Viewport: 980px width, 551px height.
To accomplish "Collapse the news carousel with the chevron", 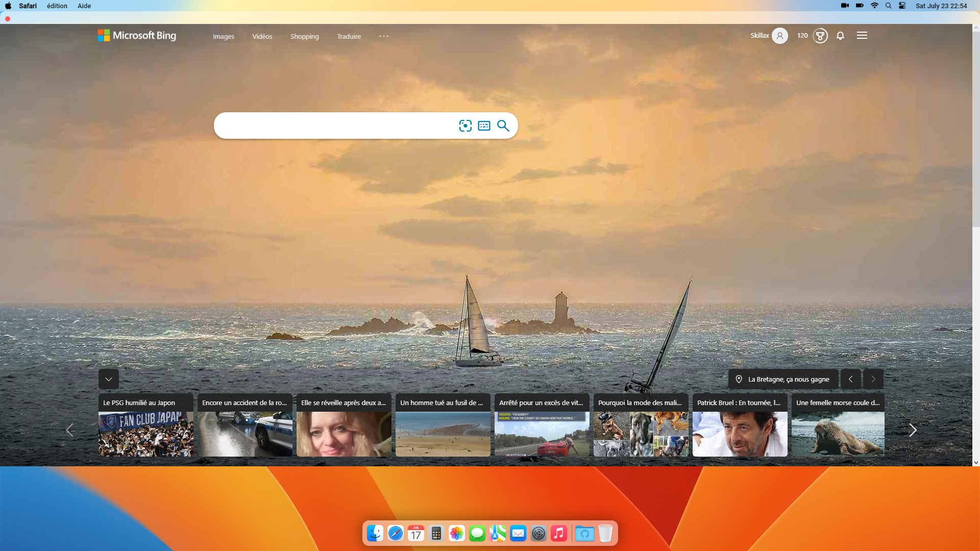I will tap(108, 379).
